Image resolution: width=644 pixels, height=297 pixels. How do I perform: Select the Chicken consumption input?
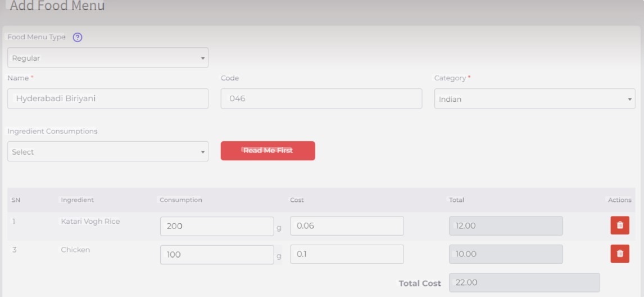[216, 254]
